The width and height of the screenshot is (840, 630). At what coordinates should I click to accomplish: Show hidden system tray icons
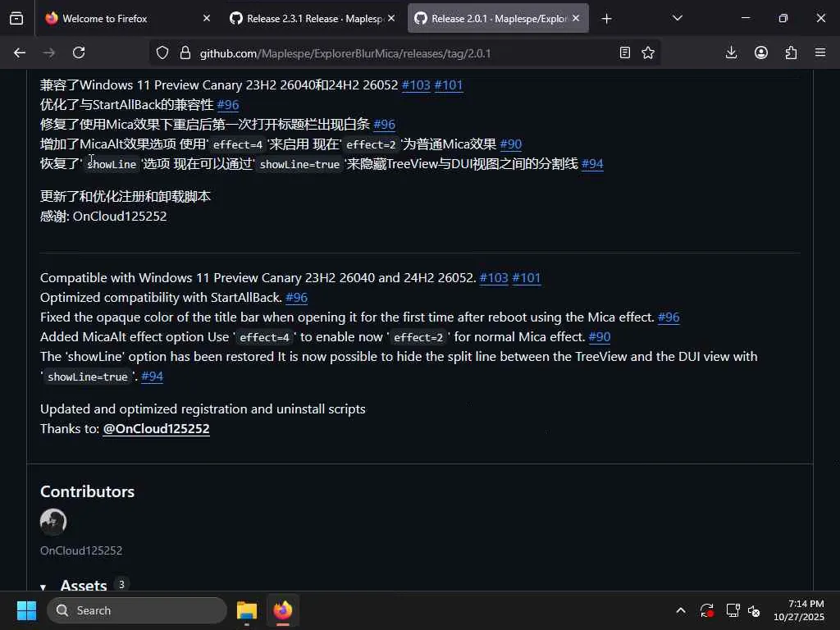pos(680,610)
